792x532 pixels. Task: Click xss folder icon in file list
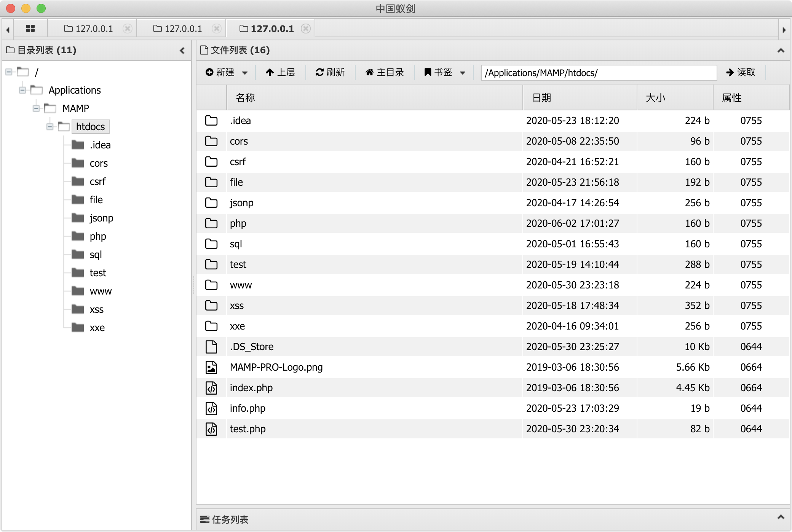point(211,306)
